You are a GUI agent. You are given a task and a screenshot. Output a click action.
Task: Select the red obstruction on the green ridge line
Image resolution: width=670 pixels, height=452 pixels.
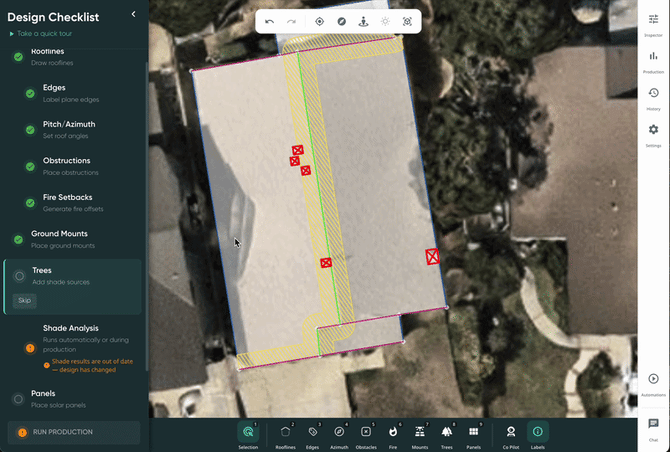(326, 262)
